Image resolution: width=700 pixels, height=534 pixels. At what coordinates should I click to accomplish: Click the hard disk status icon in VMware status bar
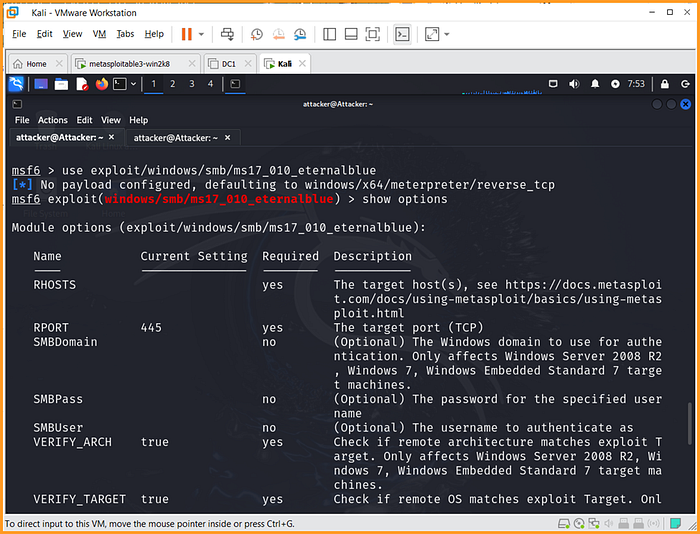[x=563, y=523]
